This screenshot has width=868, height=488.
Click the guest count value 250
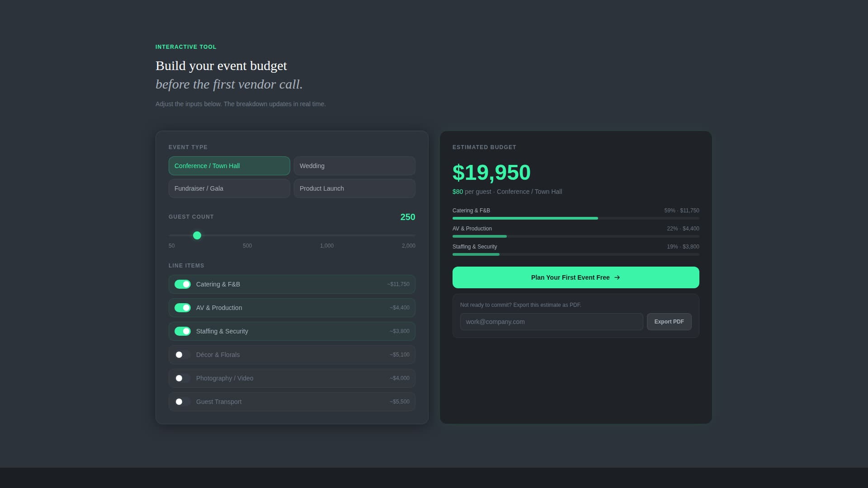point(408,217)
